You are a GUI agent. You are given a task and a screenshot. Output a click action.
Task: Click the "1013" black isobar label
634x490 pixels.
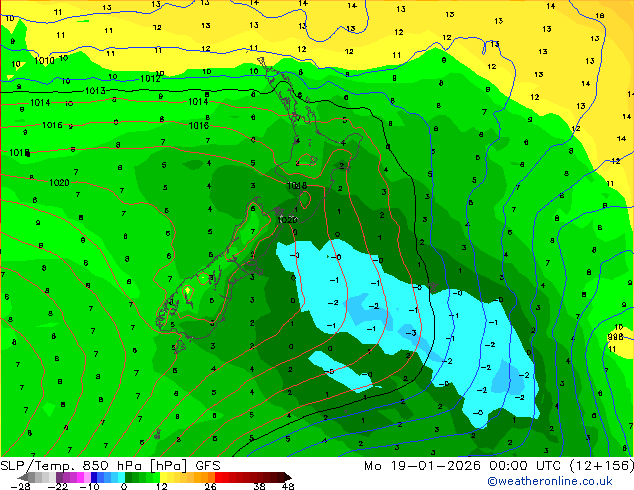pyautogui.click(x=95, y=91)
